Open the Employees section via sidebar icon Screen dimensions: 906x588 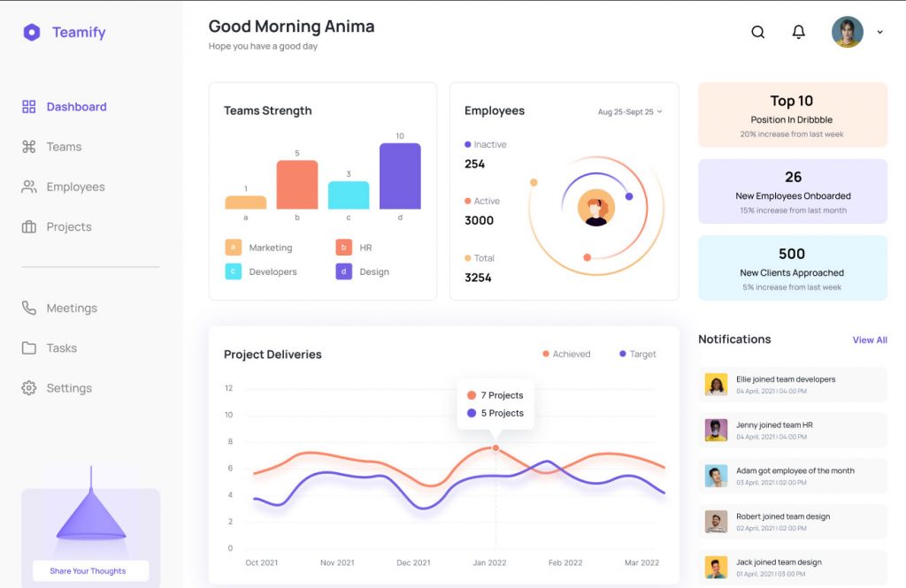pos(29,187)
